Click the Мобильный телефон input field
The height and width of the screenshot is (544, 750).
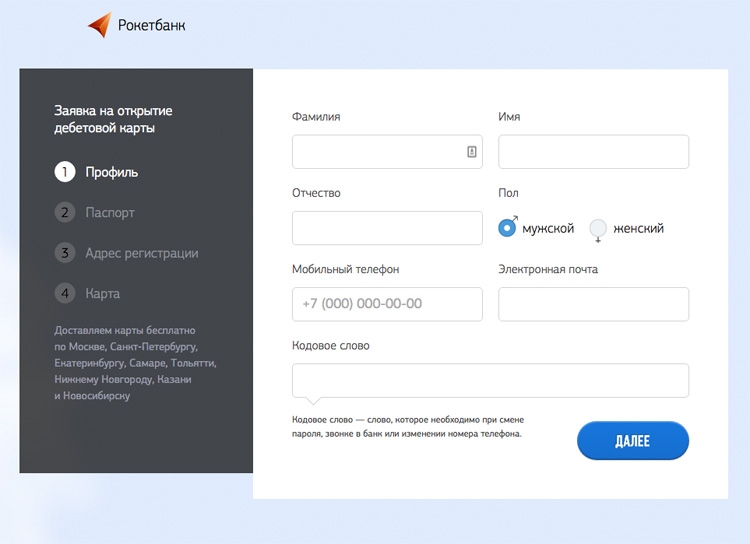(387, 304)
